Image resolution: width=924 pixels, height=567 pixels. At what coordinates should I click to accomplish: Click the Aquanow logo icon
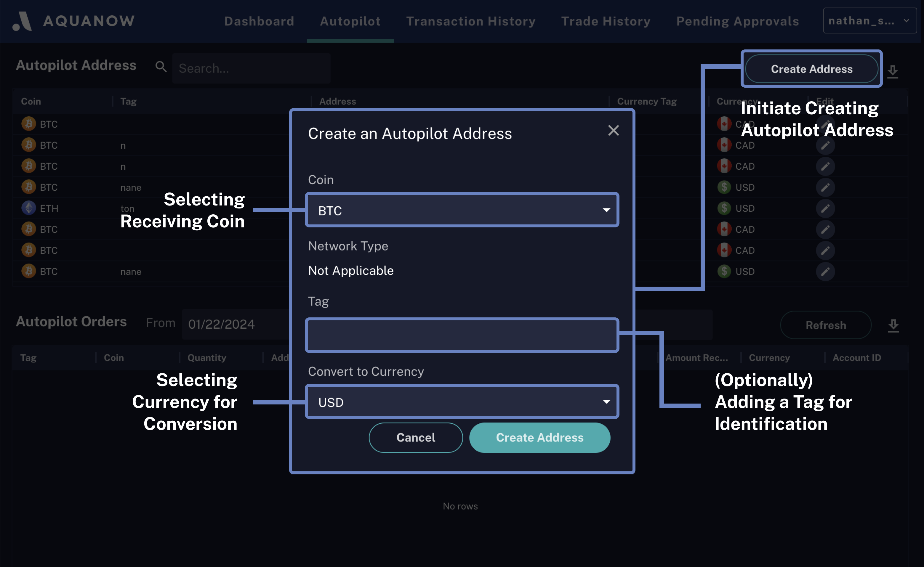pyautogui.click(x=22, y=21)
